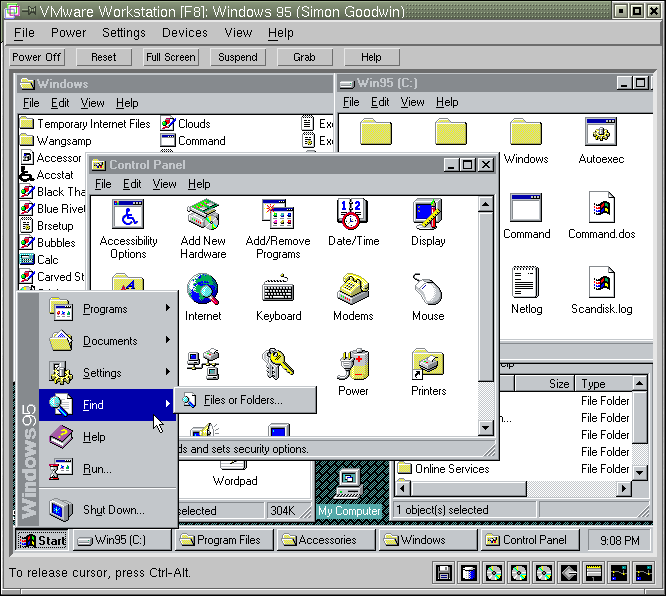Select Command icon in Win95 (C:) window
Image resolution: width=666 pixels, height=596 pixels.
pyautogui.click(x=526, y=216)
